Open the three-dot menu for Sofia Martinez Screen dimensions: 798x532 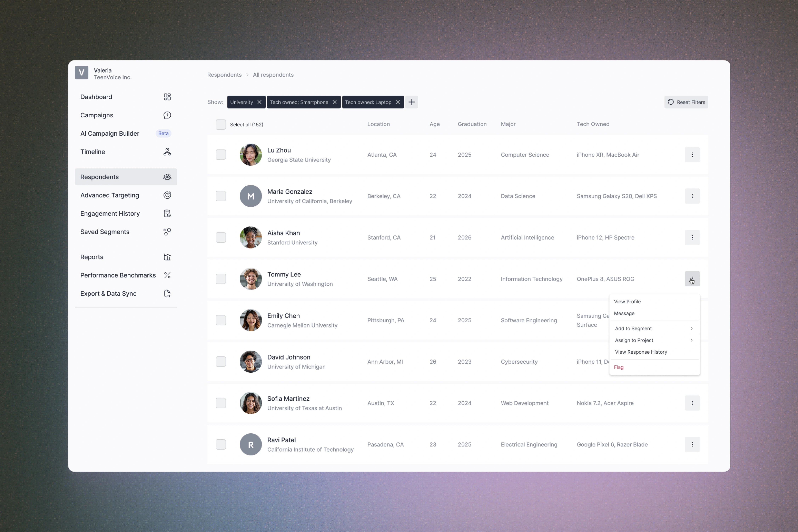[692, 403]
